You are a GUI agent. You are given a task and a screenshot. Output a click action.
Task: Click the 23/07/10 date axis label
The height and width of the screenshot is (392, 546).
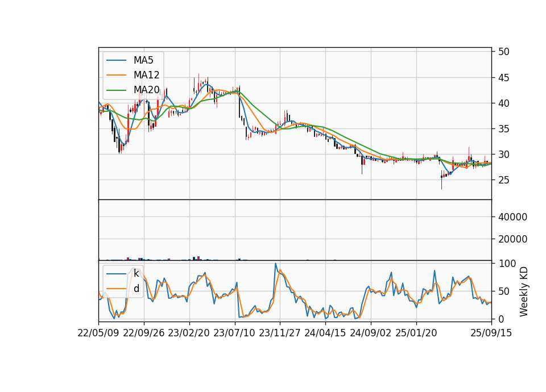pyautogui.click(x=234, y=333)
